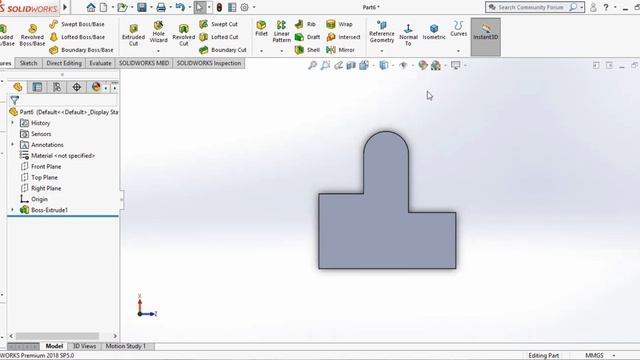Toggle Instant3D mode
Screen dimensions: 640x360
pos(485,37)
